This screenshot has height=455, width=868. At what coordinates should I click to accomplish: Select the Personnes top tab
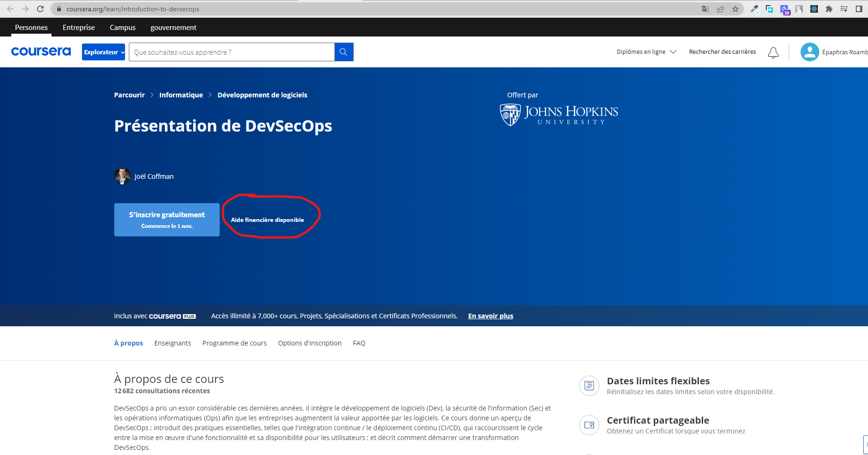click(31, 28)
